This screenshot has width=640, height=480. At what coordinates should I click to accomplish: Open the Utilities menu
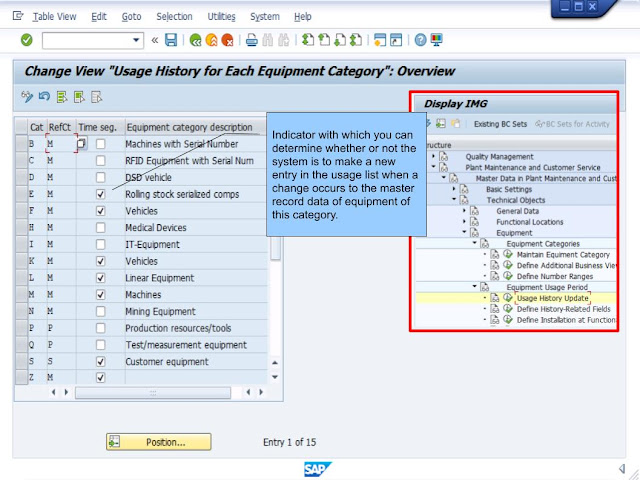coord(221,17)
